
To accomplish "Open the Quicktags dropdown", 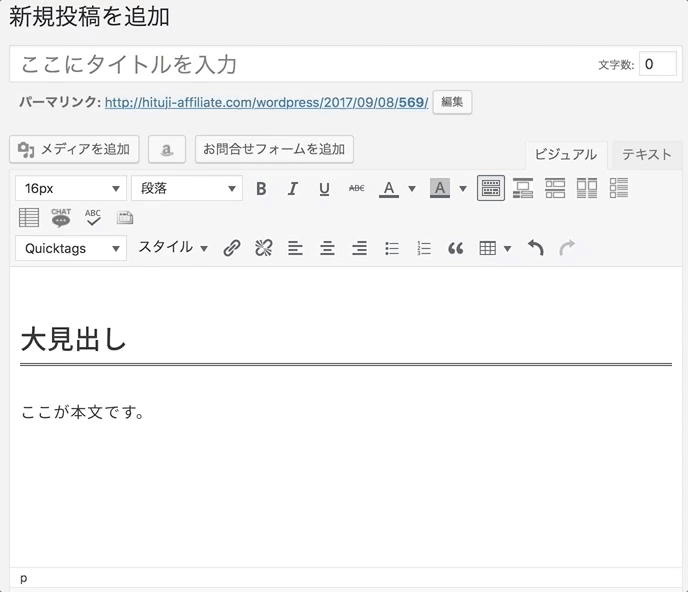I will click(71, 248).
